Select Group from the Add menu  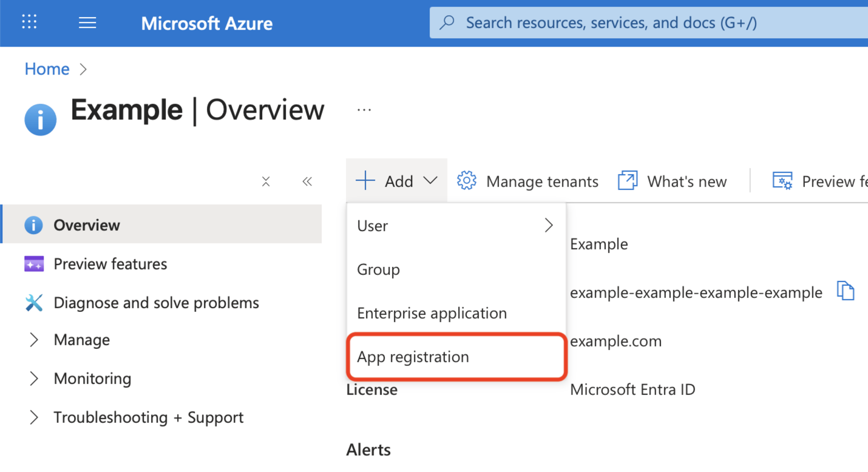coord(378,269)
